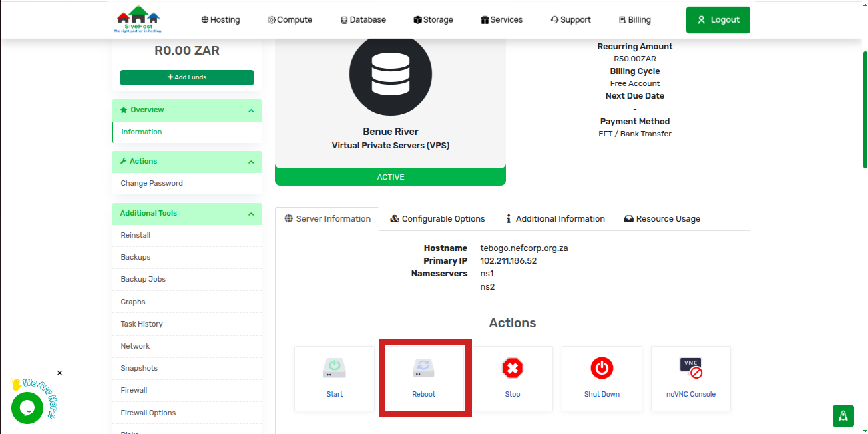Open the Compute menu

tap(290, 20)
